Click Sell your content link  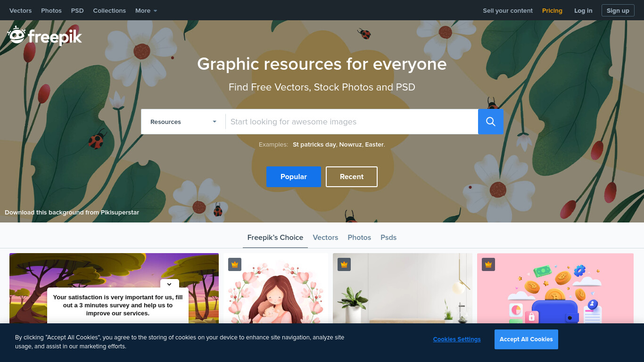pos(508,10)
